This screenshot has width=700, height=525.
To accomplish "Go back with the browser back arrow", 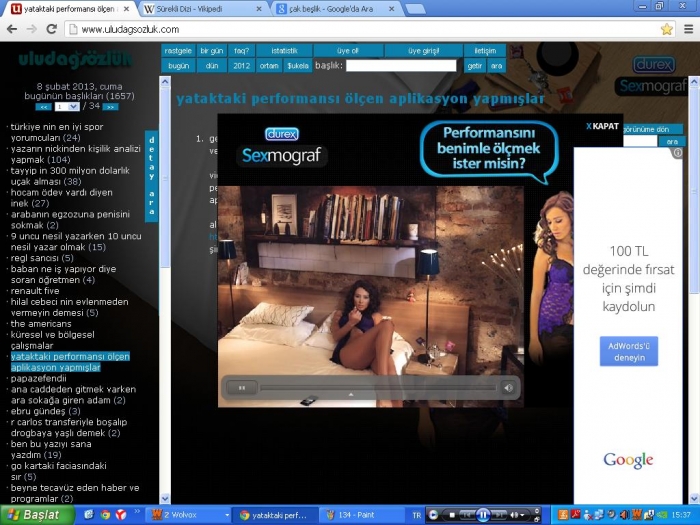I will pyautogui.click(x=12, y=29).
